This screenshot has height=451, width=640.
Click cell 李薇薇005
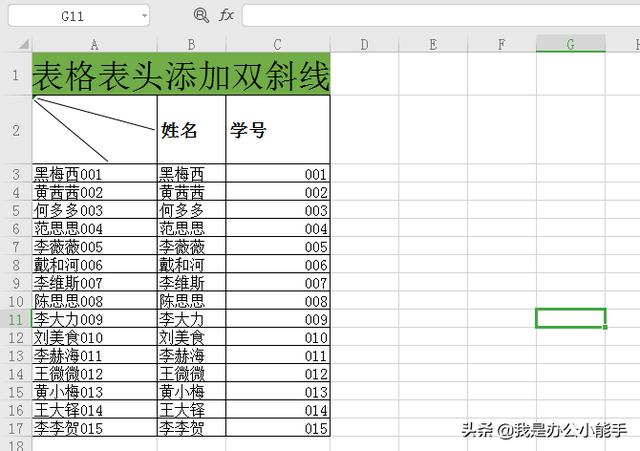click(x=95, y=247)
